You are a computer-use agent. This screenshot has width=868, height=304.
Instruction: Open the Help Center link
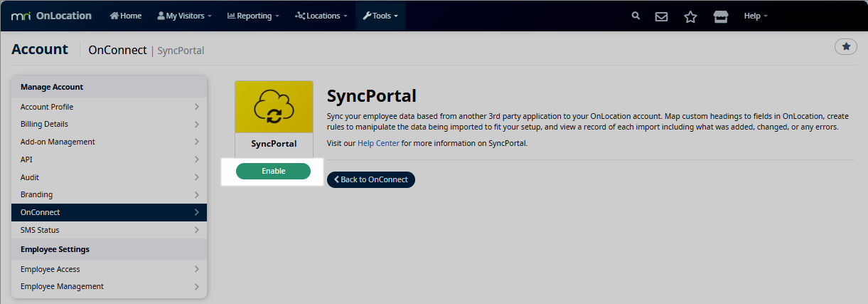click(x=378, y=143)
